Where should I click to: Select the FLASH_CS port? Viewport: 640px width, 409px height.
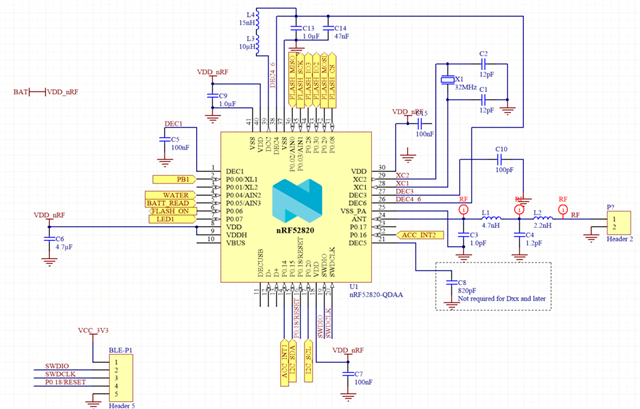click(332, 80)
